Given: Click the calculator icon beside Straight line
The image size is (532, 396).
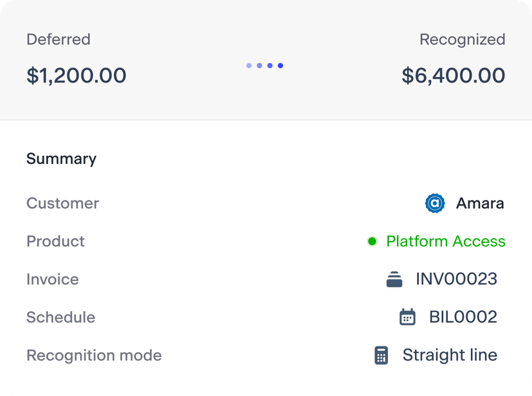Looking at the screenshot, I should tap(381, 355).
